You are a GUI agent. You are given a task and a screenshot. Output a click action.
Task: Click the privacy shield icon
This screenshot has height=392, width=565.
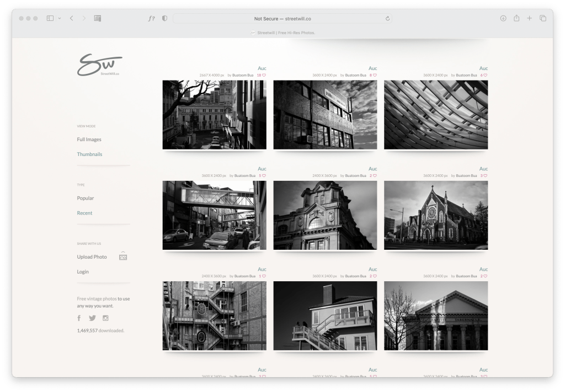coord(164,18)
